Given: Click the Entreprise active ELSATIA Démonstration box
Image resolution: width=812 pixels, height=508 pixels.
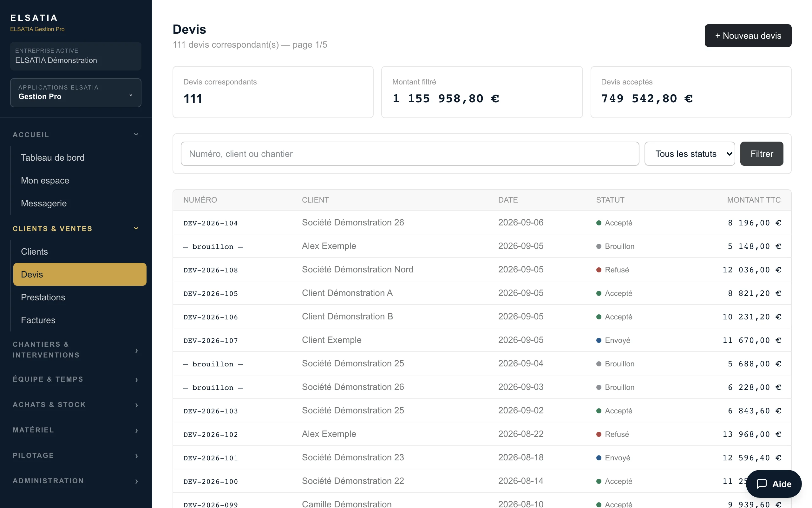Looking at the screenshot, I should (x=76, y=56).
